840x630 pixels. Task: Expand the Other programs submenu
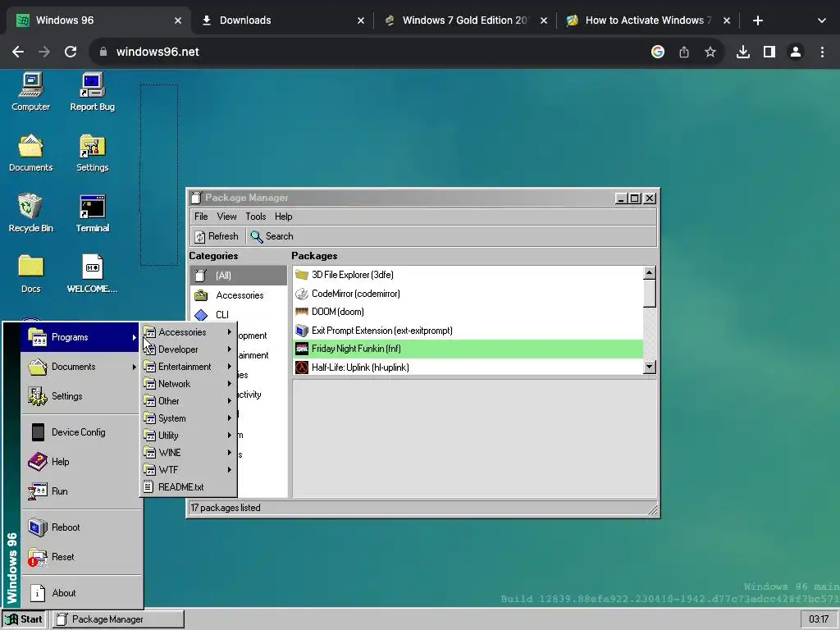[x=189, y=400]
